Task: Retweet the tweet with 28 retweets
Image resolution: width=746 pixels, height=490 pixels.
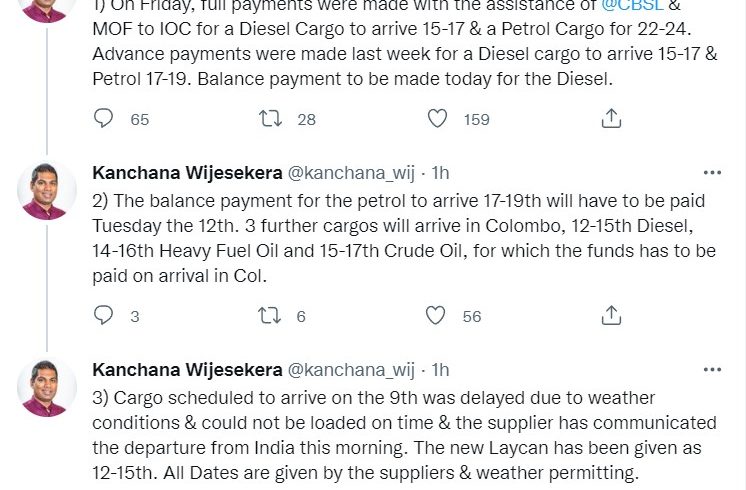Action: [x=270, y=119]
